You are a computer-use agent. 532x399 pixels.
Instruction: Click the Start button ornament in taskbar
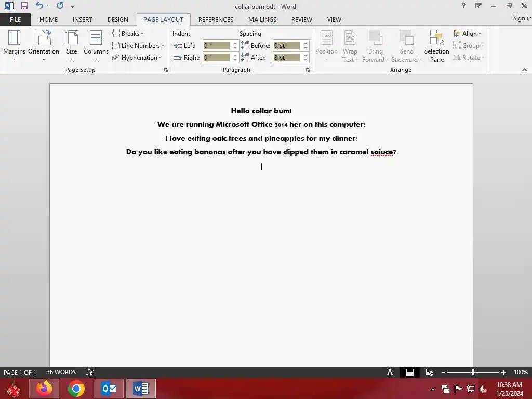point(14,389)
